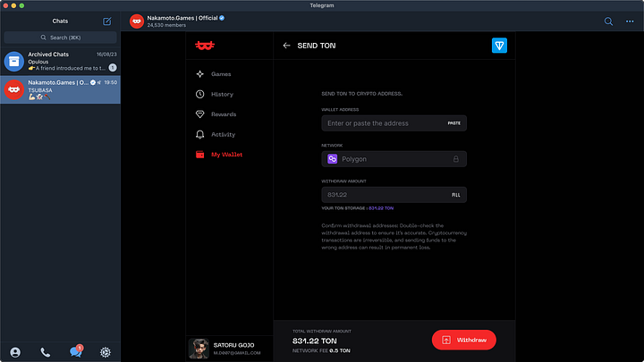Open search in the chat header

608,21
